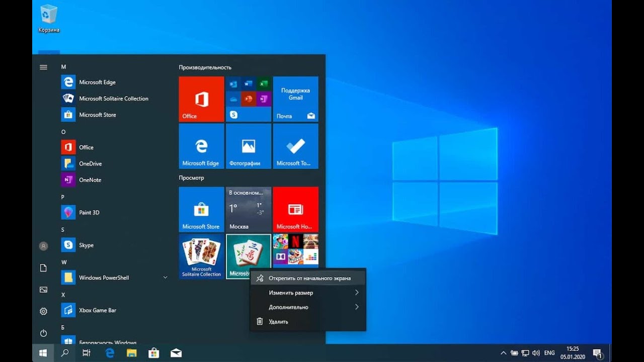The width and height of the screenshot is (644, 362).
Task: Open Task View on the taskbar
Action: tap(87, 353)
